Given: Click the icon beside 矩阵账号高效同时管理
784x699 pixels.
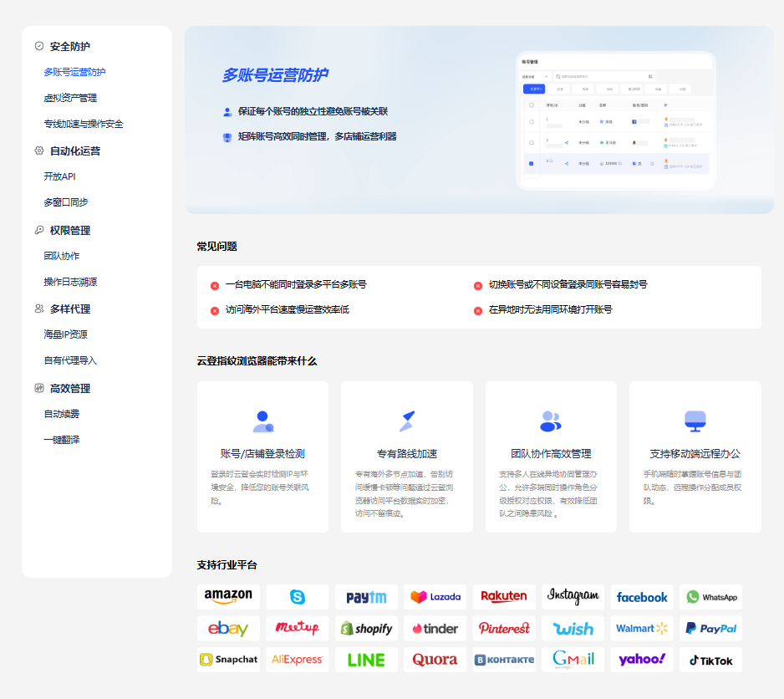Looking at the screenshot, I should pos(227,137).
